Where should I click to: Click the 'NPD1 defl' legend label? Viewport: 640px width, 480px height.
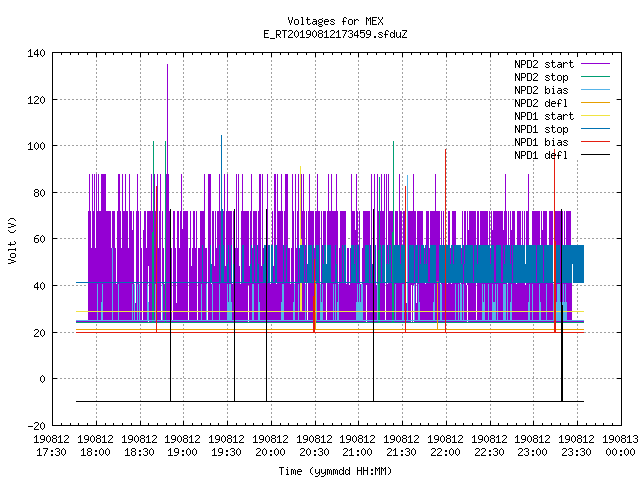(x=541, y=156)
